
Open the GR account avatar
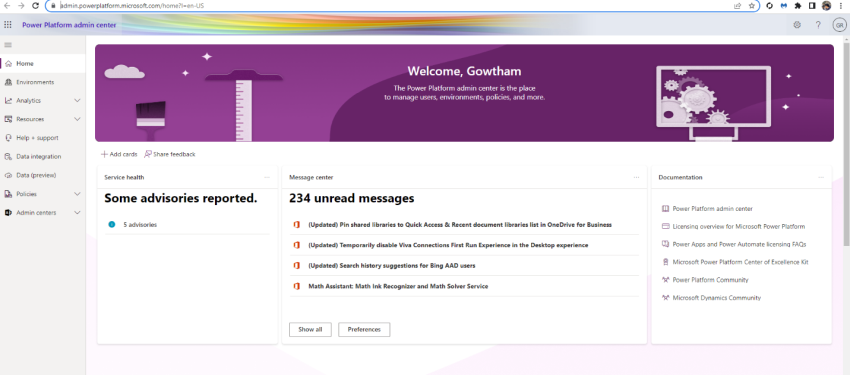pos(839,25)
